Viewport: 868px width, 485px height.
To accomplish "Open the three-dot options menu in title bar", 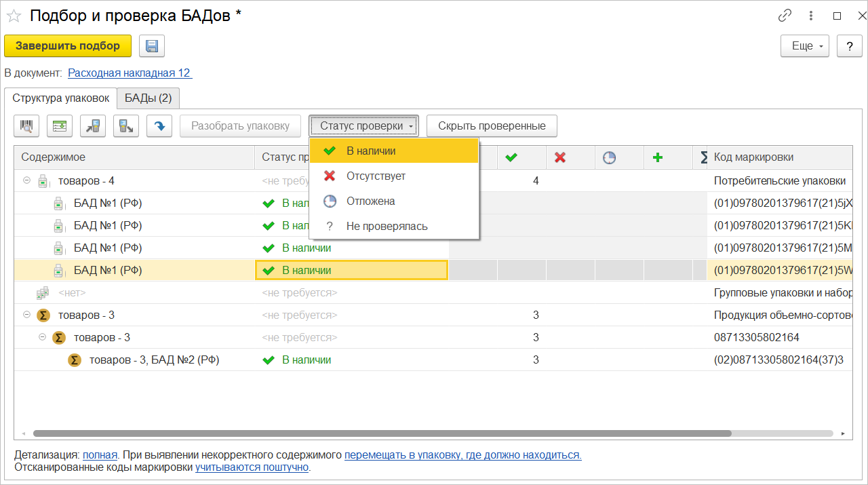I will point(811,16).
